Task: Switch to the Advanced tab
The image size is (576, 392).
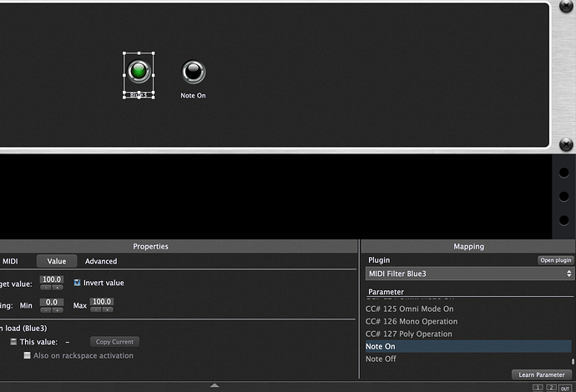Action: pyautogui.click(x=101, y=261)
